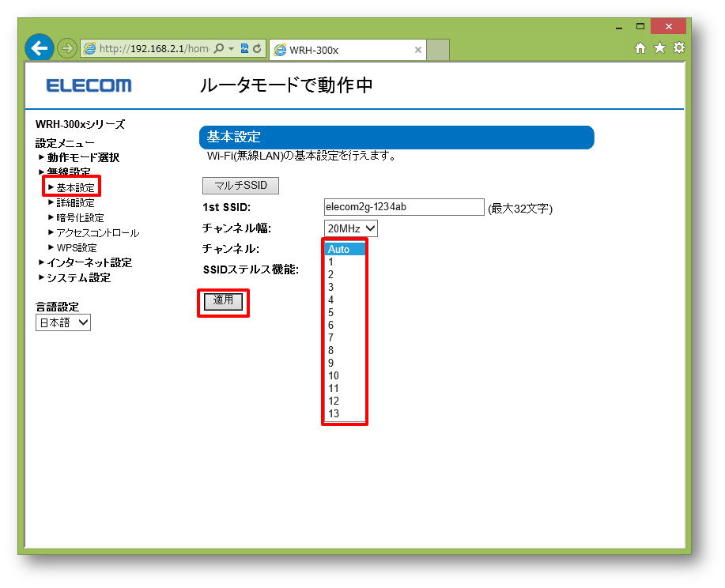Image resolution: width=725 pixels, height=588 pixels.
Task: Refresh the page with the reload icon
Action: [x=257, y=48]
